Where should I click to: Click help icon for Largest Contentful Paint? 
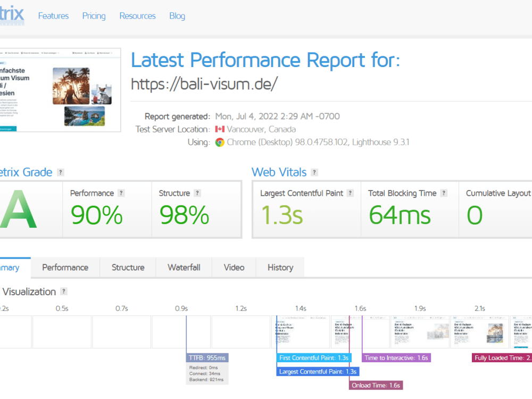click(x=351, y=193)
